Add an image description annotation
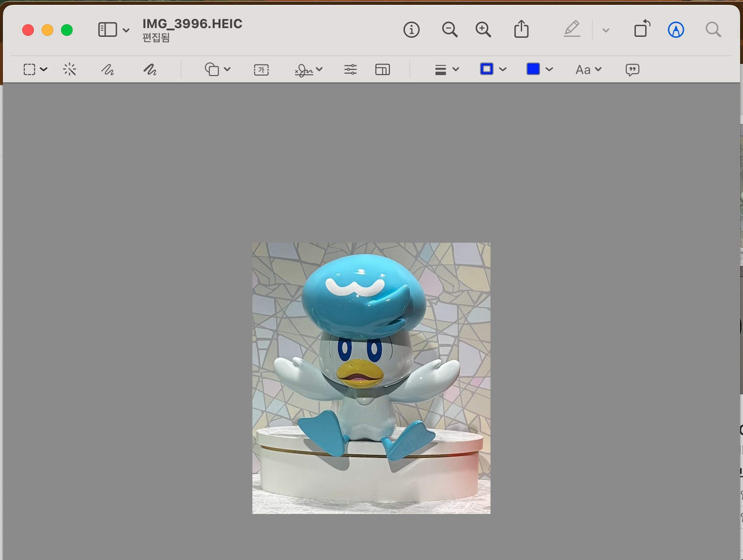 (633, 70)
